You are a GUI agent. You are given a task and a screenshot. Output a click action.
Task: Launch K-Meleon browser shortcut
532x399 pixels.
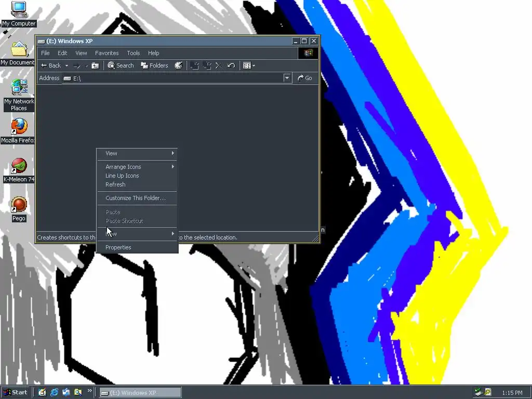click(x=19, y=170)
